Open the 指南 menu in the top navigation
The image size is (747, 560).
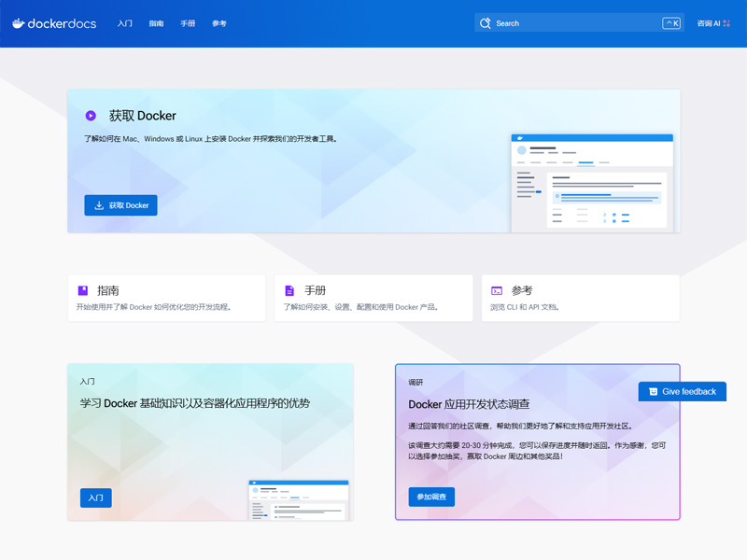click(x=156, y=22)
